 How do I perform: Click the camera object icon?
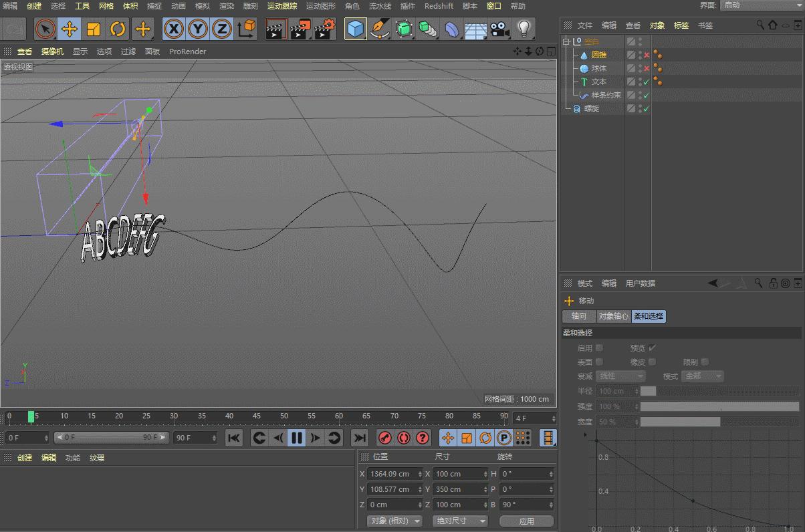coord(499,29)
